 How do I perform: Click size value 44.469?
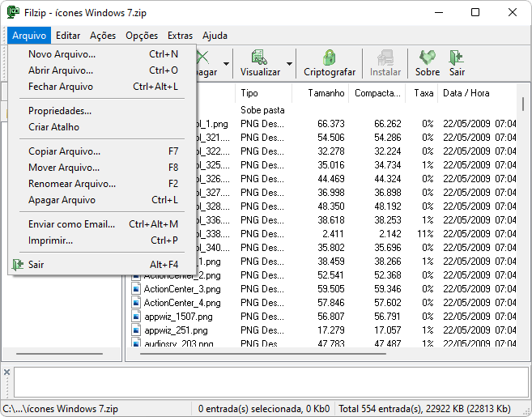pos(331,179)
